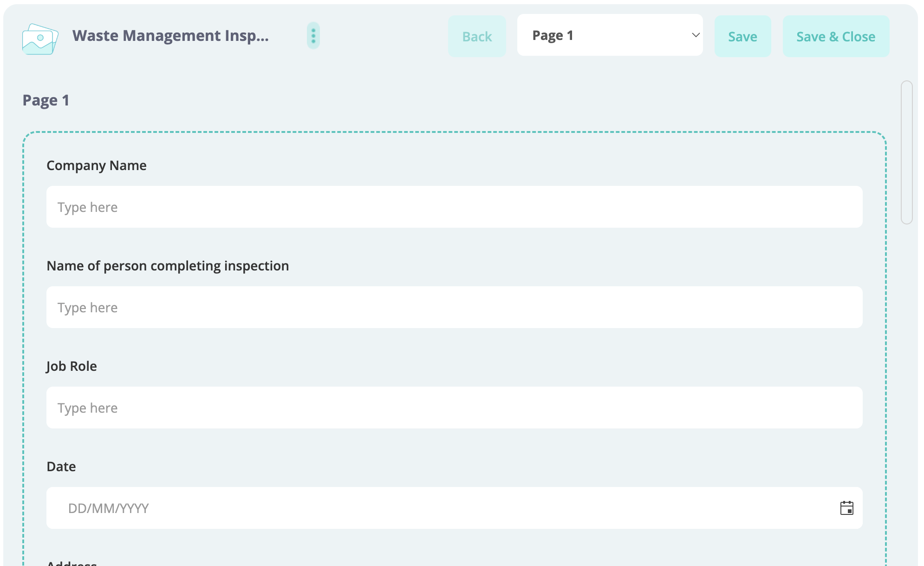Click into the Job Role input
Viewport: 924px width, 566px height.
click(454, 408)
